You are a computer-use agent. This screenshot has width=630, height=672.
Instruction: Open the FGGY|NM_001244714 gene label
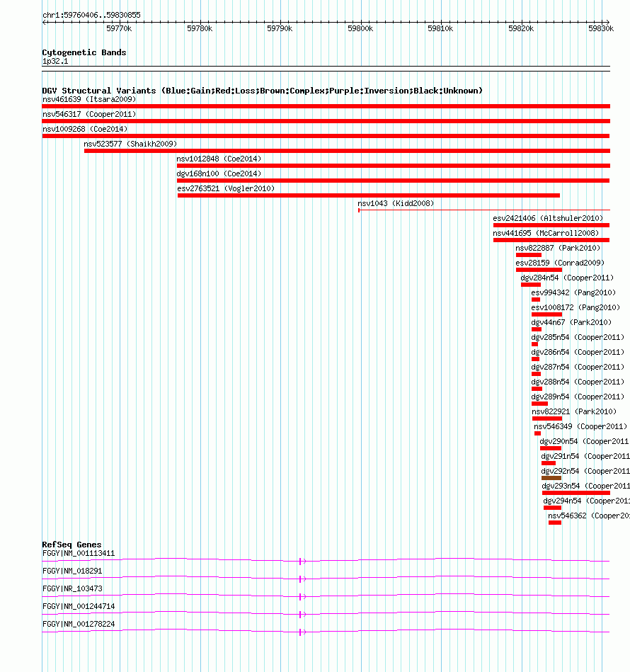[x=79, y=606]
